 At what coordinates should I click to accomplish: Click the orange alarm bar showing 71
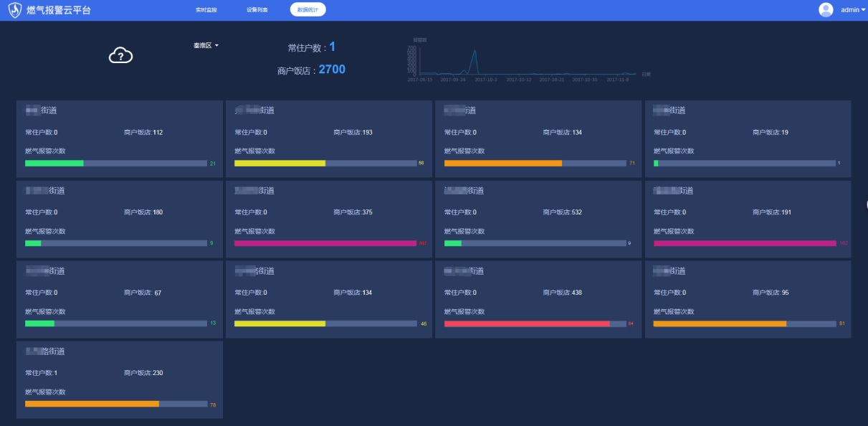tap(502, 164)
